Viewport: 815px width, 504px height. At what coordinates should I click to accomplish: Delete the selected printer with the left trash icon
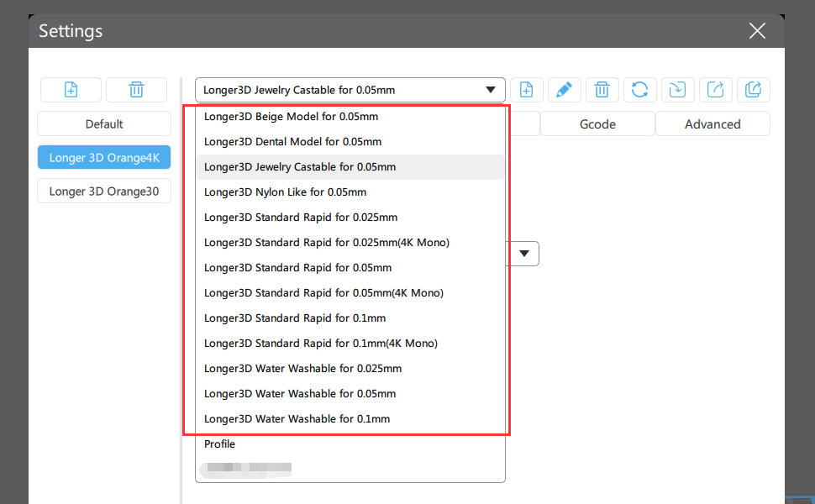click(x=136, y=90)
